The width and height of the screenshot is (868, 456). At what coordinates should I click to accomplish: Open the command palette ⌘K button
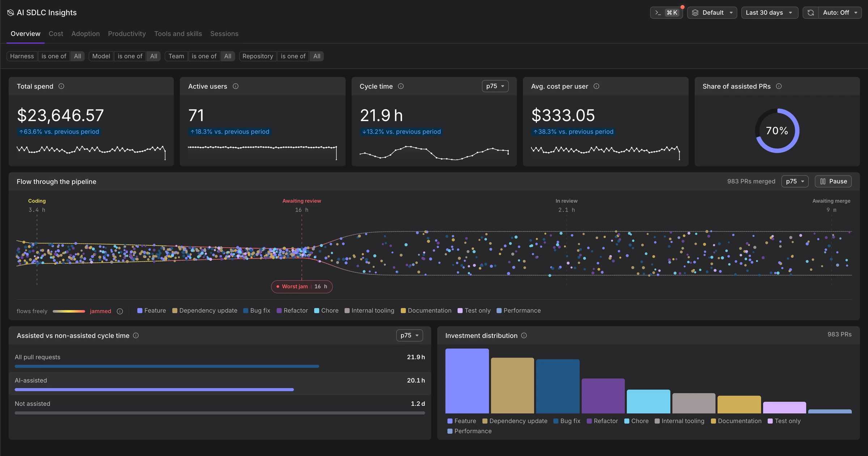click(x=666, y=13)
